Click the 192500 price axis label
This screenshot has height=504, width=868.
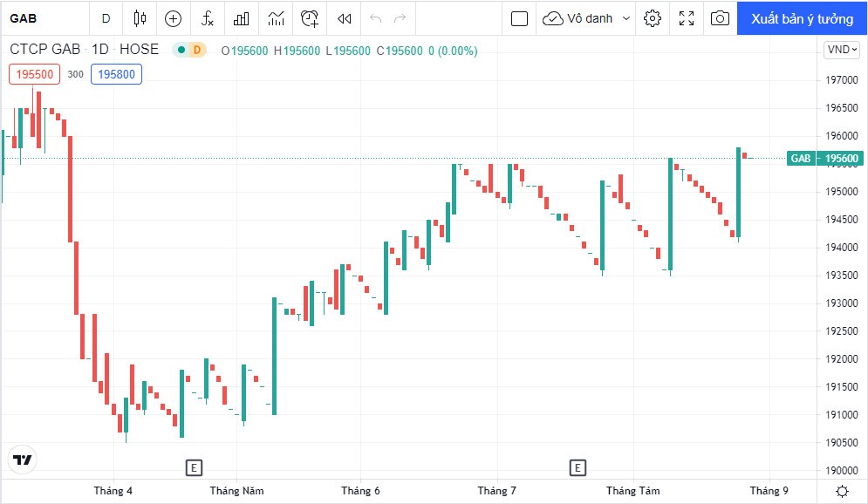pos(842,330)
